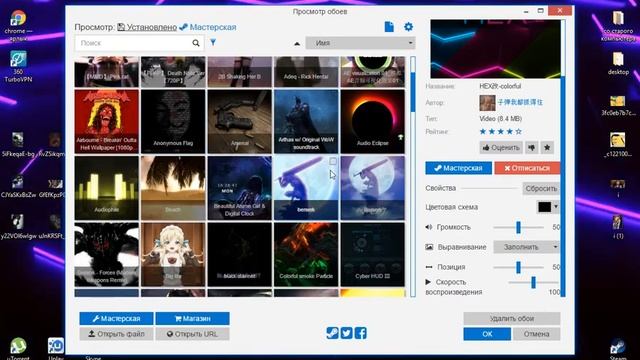Set rating using the star rating row
This screenshot has width=640, height=360.
[500, 131]
